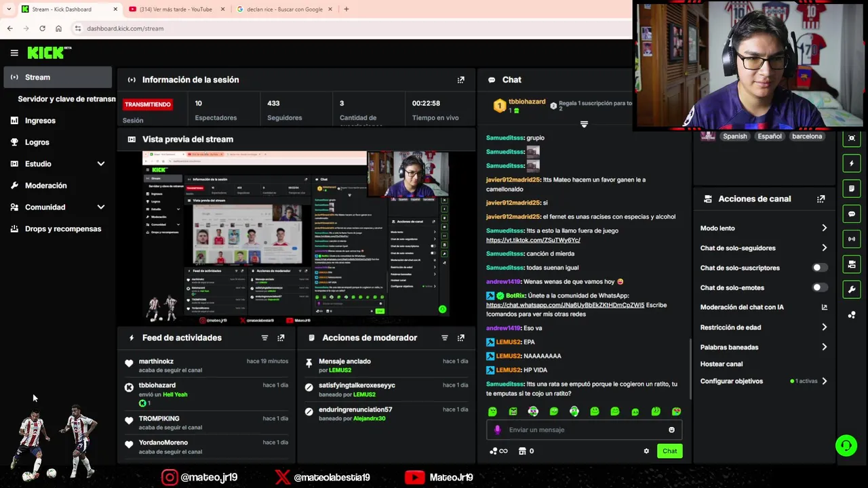This screenshot has width=868, height=488.
Task: Pop out the Feed de actividades panel
Action: click(x=281, y=338)
